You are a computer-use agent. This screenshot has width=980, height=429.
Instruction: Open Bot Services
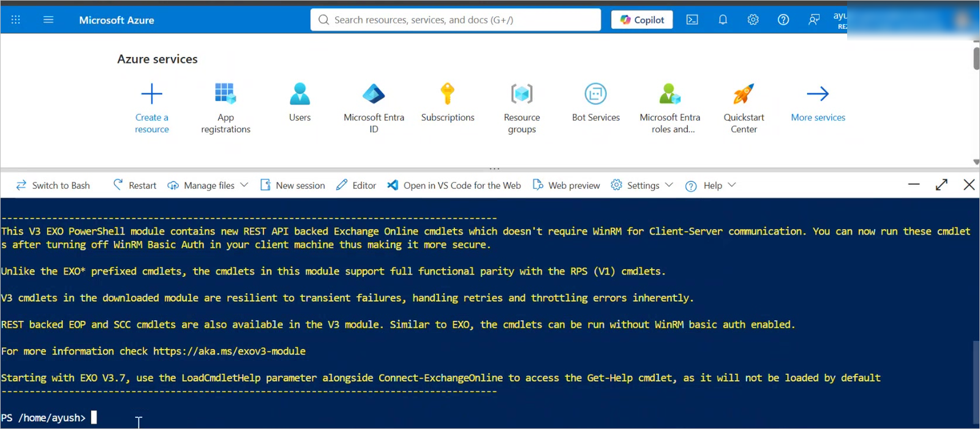tap(596, 102)
